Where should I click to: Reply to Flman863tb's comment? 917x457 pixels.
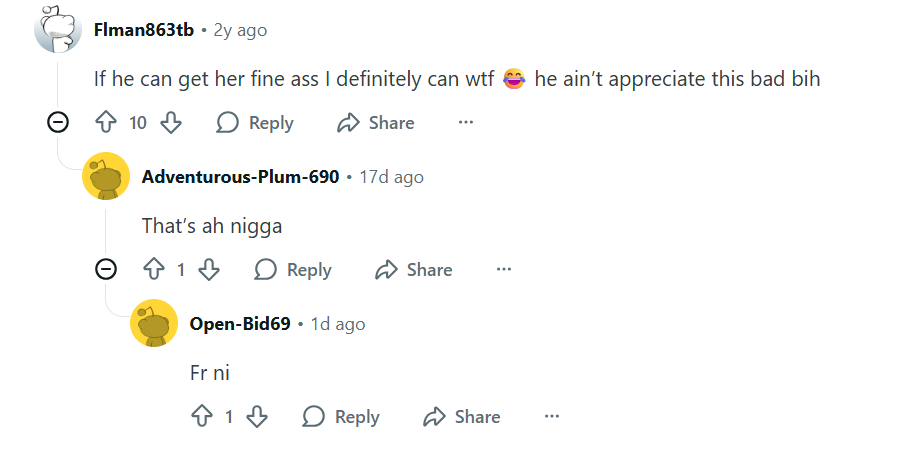coord(255,123)
